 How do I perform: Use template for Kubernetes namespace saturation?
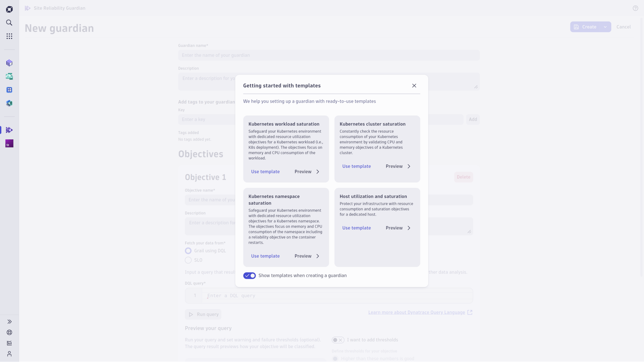coord(265,256)
